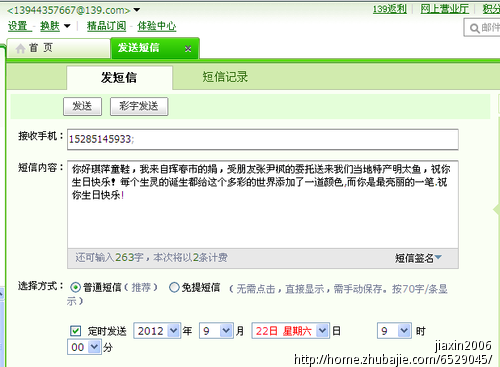Open the 设置 link
This screenshot has height=367, width=500.
pyautogui.click(x=17, y=26)
